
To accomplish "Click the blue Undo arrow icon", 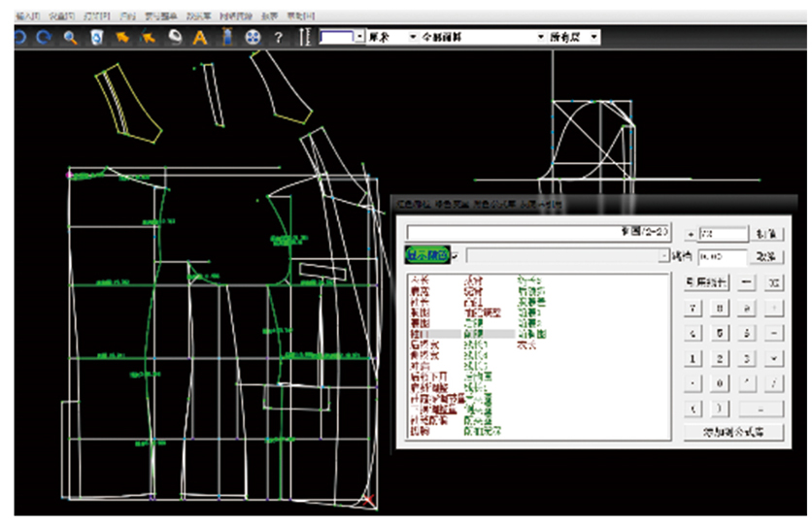I will tap(20, 37).
